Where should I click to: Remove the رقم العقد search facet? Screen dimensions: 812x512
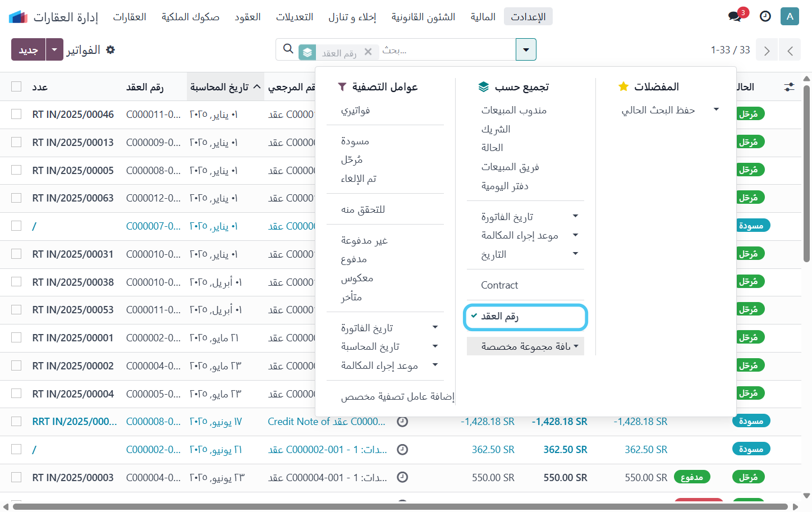click(x=368, y=52)
